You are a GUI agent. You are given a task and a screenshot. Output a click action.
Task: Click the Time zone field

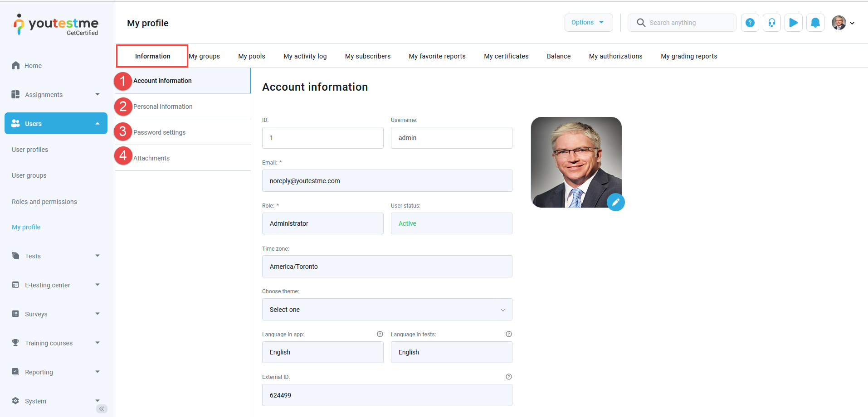387,267
